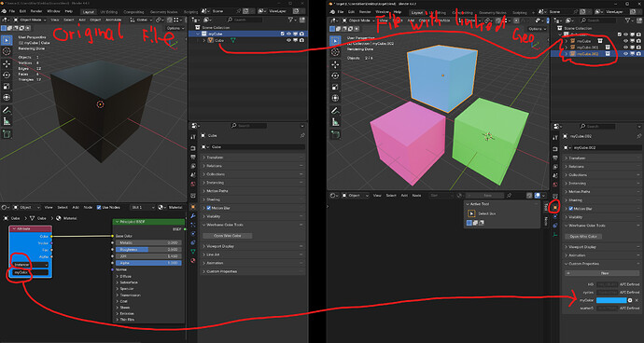Click myColor attribute name field in node
Screen dimensions: 644x343
coord(31,272)
